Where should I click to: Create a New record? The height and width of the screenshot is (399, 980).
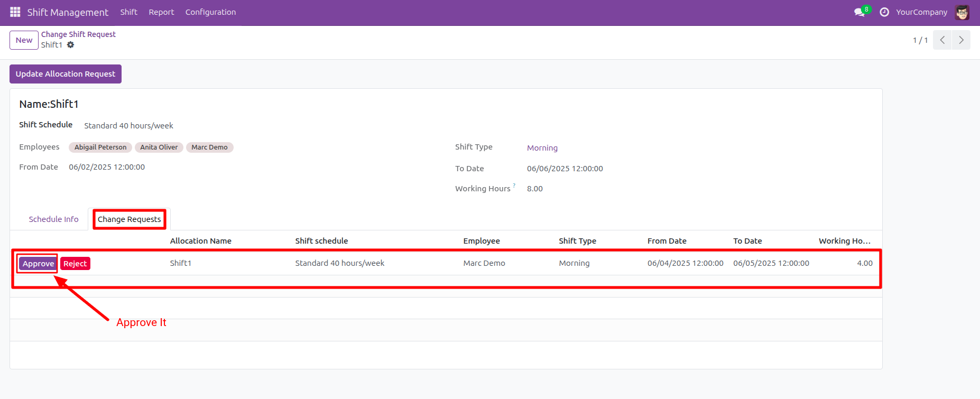(x=24, y=40)
